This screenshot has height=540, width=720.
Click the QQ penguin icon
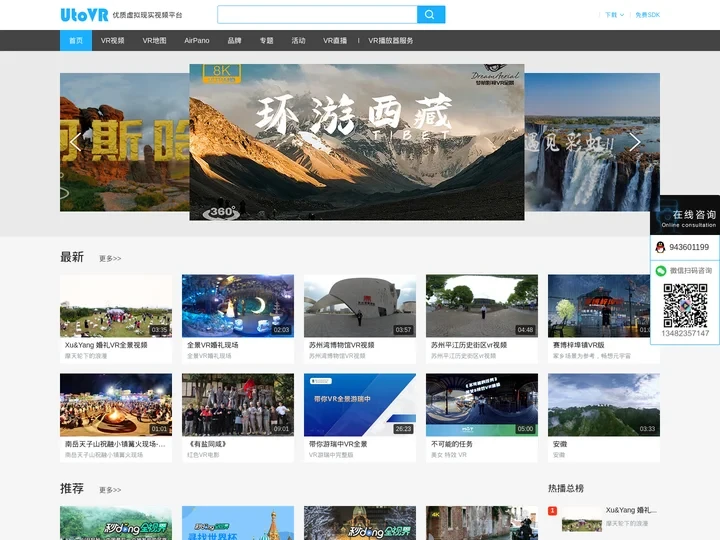coord(660,247)
